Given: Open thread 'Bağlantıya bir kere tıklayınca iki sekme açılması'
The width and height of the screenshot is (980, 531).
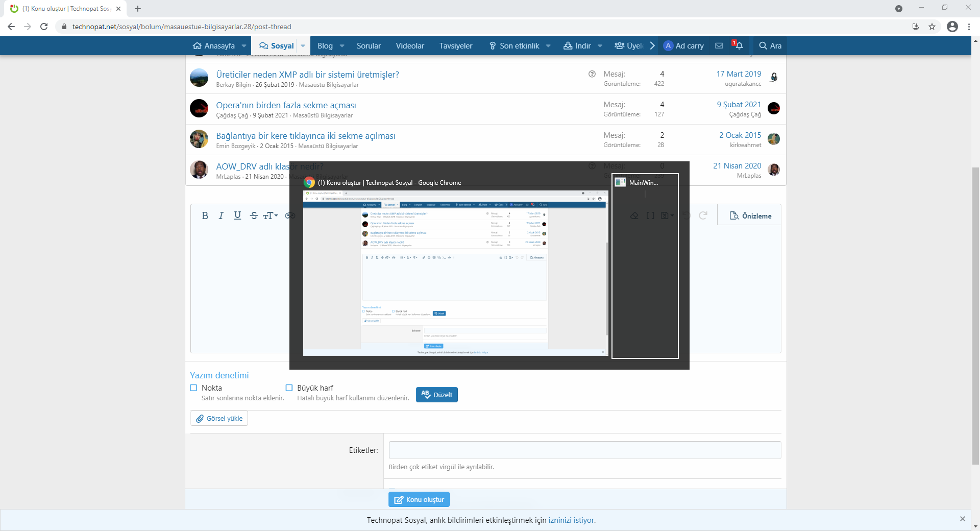Looking at the screenshot, I should pos(306,136).
